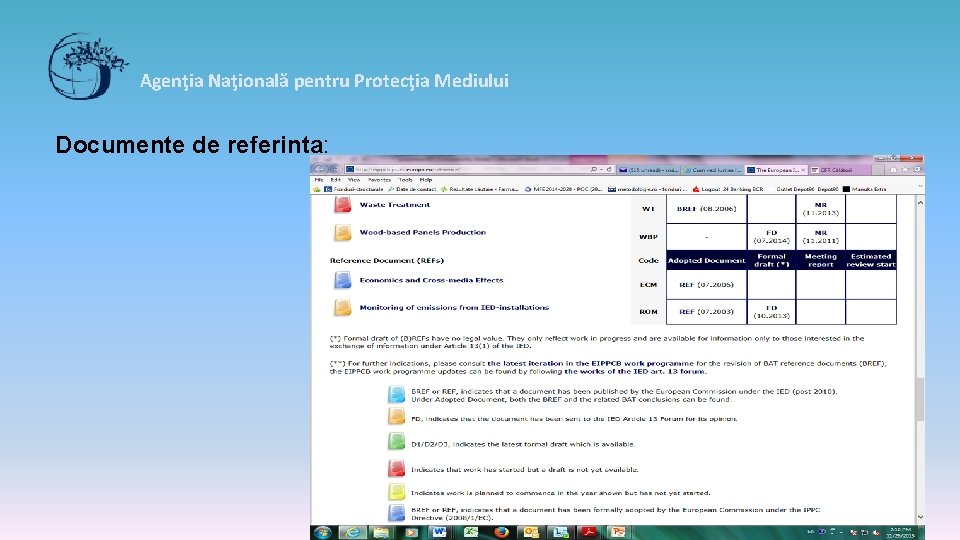Click the Monitoring of emissions folder icon
960x540 pixels.
coord(342,307)
